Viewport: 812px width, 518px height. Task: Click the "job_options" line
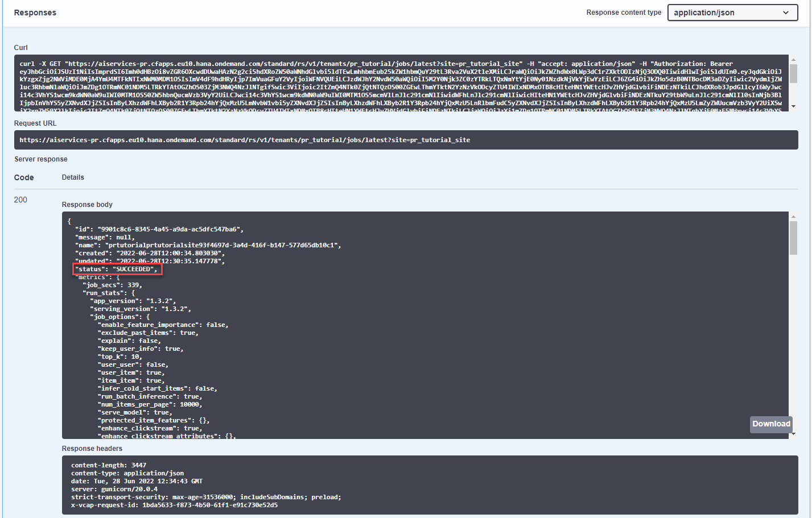pos(120,317)
